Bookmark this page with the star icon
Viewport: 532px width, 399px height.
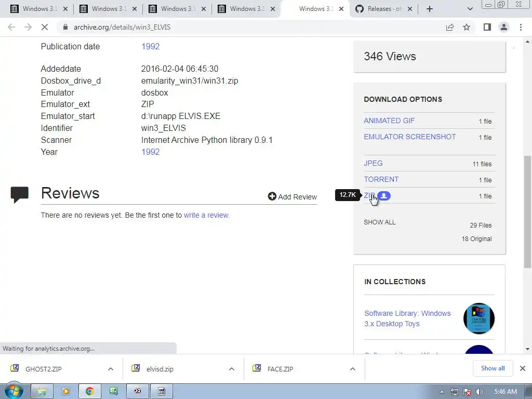pos(467,27)
